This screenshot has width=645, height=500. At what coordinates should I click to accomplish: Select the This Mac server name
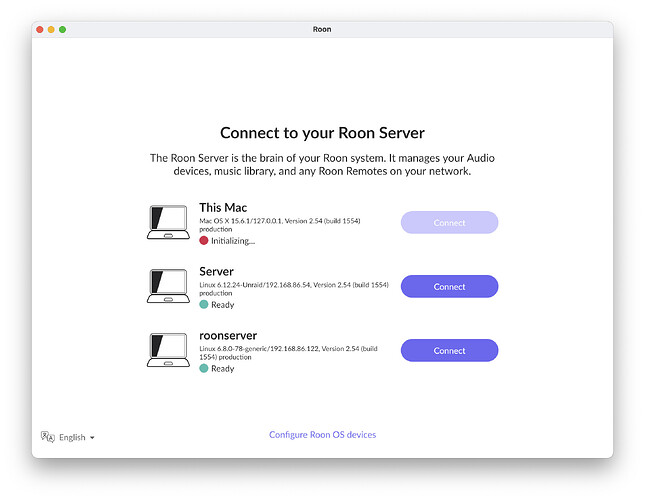(223, 208)
